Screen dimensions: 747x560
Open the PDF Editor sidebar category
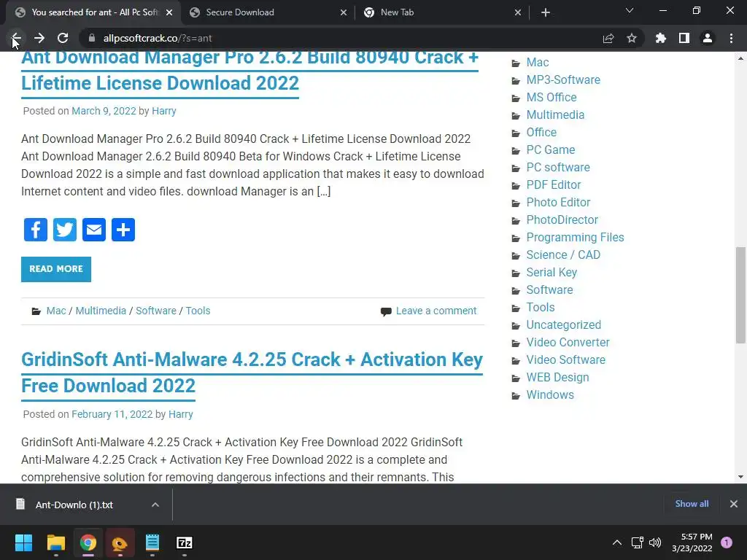(554, 184)
